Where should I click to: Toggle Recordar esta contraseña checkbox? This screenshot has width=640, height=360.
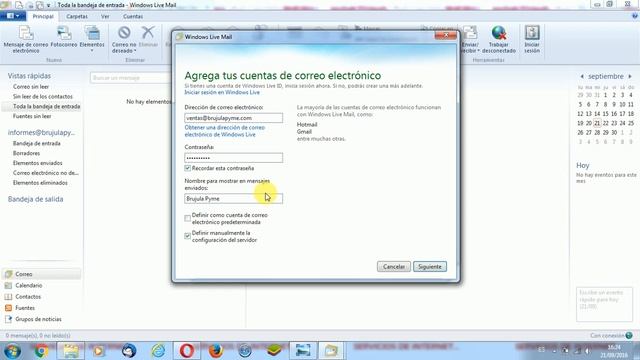[187, 168]
